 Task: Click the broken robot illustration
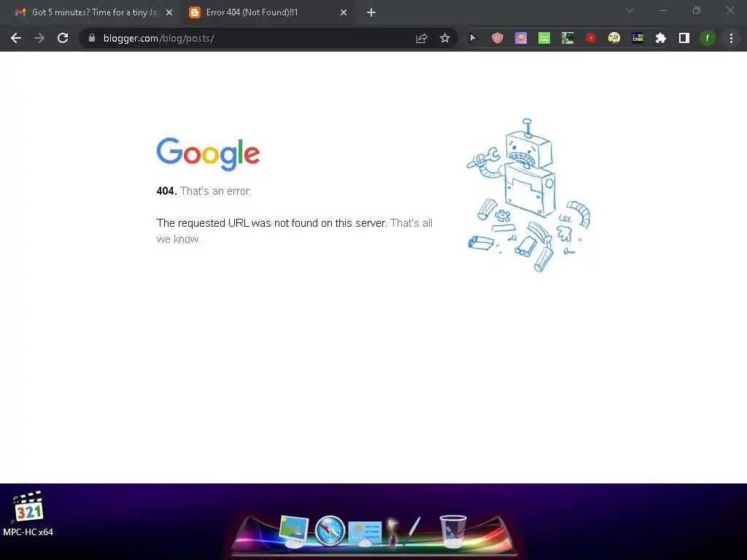528,195
